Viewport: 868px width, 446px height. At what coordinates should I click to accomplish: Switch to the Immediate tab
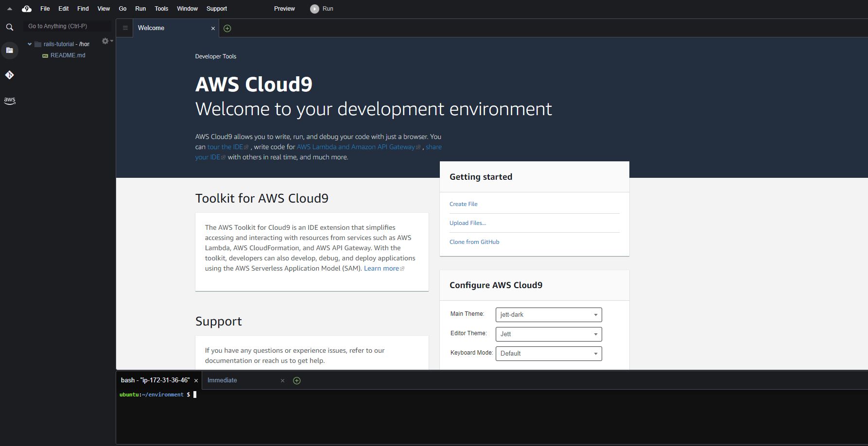pyautogui.click(x=222, y=380)
